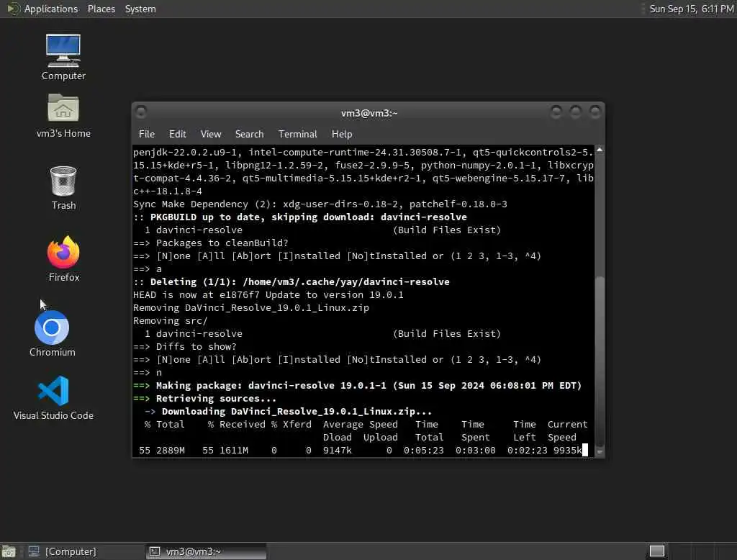Maximize the terminal window
Image resolution: width=737 pixels, height=560 pixels.
click(x=576, y=112)
